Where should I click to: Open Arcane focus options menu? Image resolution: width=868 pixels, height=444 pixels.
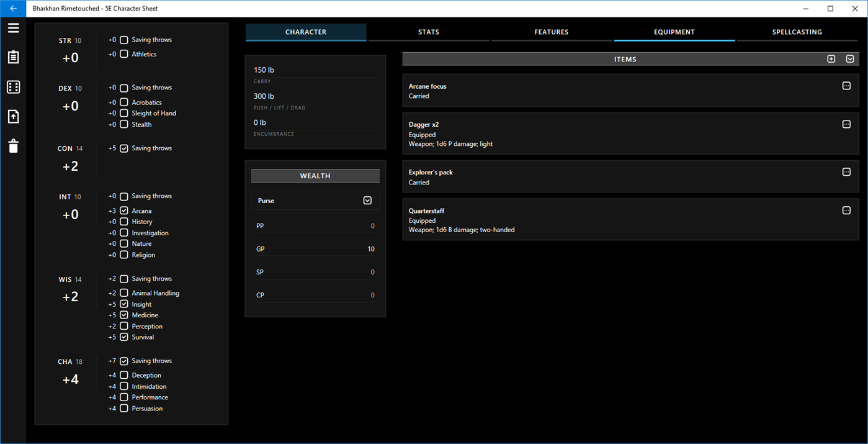pos(846,86)
